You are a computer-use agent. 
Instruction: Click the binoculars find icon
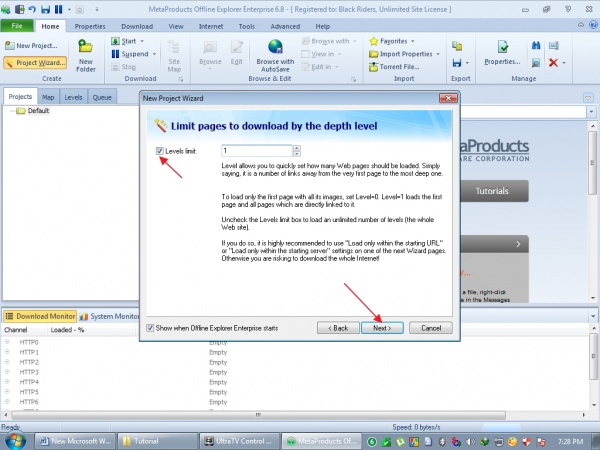tap(536, 46)
